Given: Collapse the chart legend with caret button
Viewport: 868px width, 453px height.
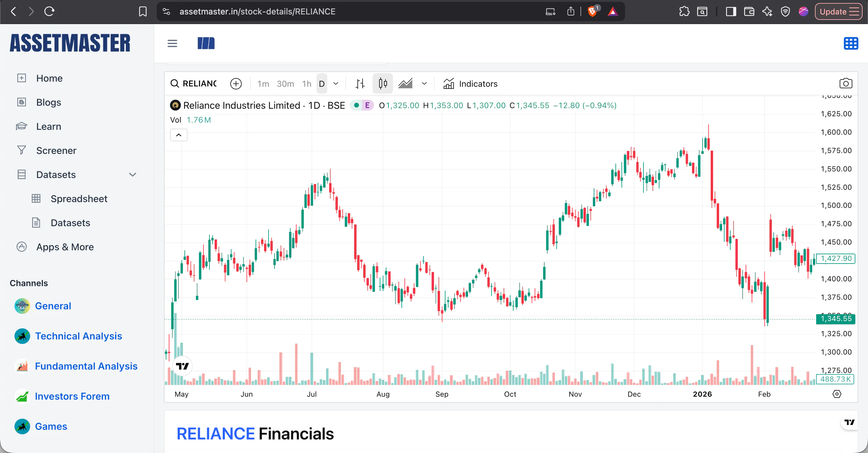Looking at the screenshot, I should (179, 135).
